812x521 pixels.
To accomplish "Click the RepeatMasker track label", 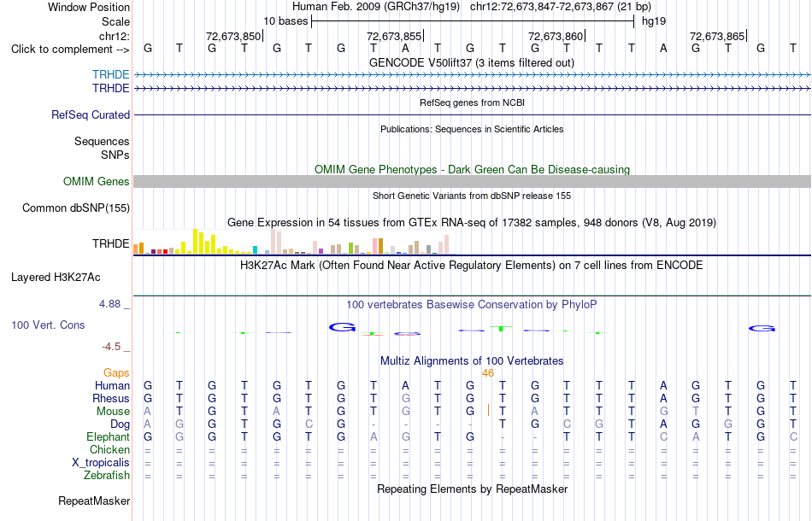I will 94,501.
